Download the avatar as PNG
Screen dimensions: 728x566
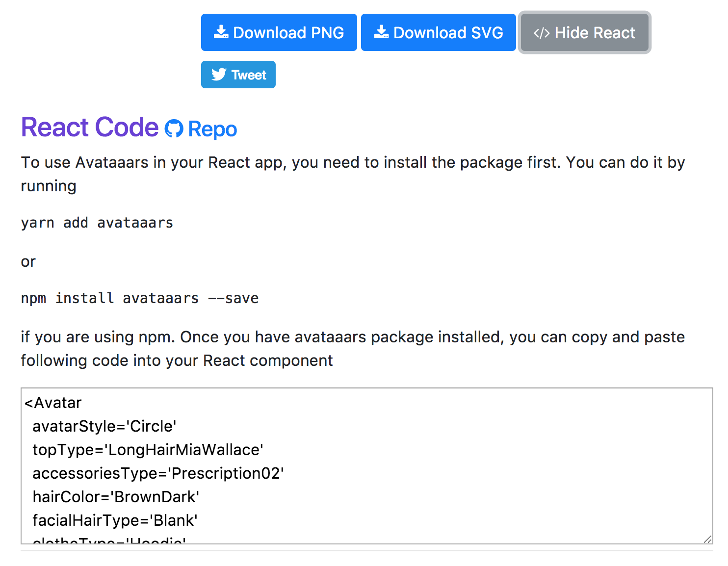tap(279, 32)
